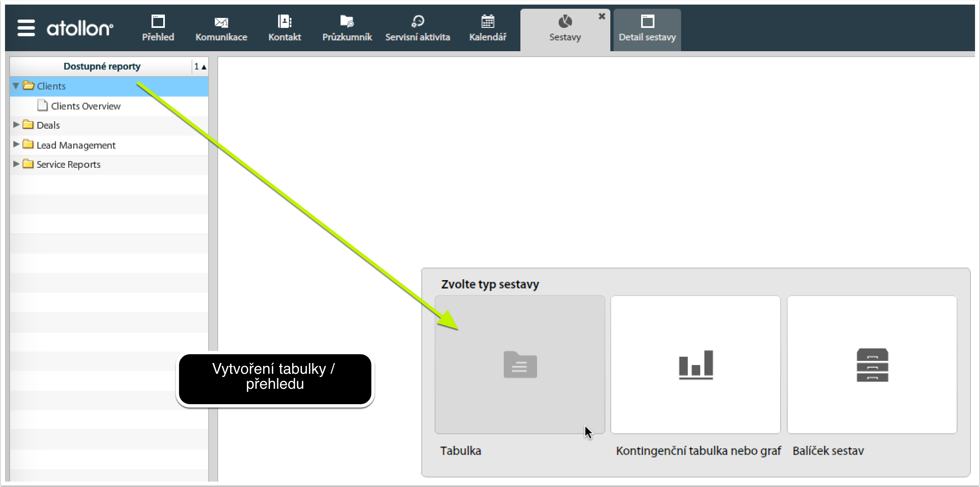The width and height of the screenshot is (980, 487).
Task: Select the Service Reports folder label
Action: [x=69, y=164]
